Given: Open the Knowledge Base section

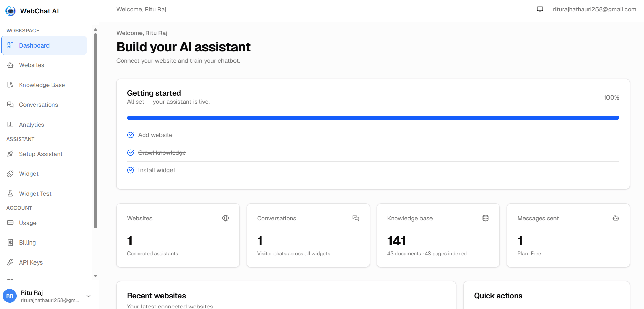Looking at the screenshot, I should [x=44, y=85].
